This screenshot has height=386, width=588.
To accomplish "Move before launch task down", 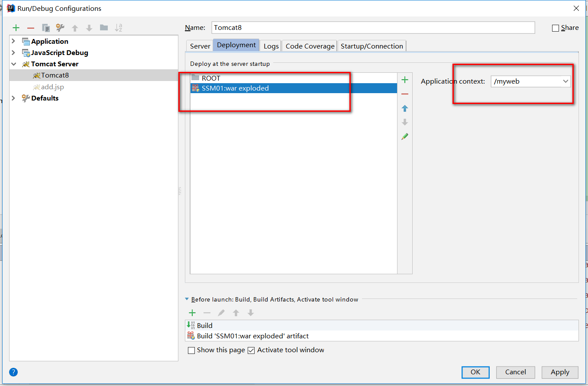I will pos(250,313).
